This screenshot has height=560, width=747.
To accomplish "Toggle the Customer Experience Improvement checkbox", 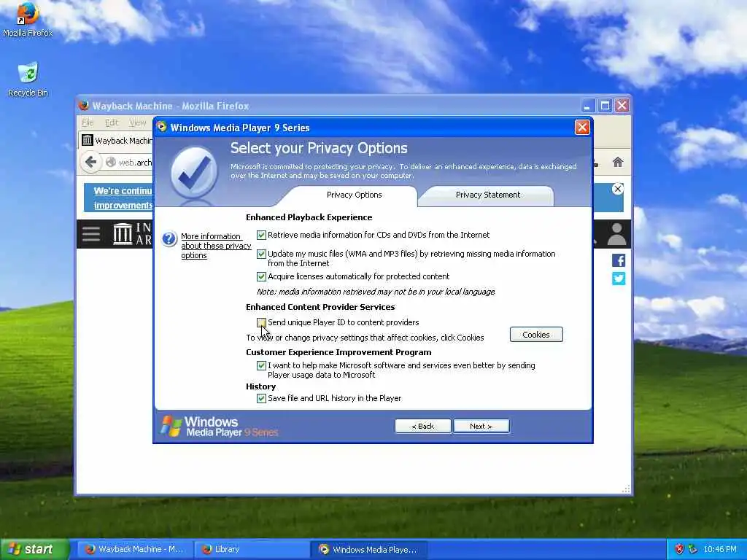I will coord(261,365).
